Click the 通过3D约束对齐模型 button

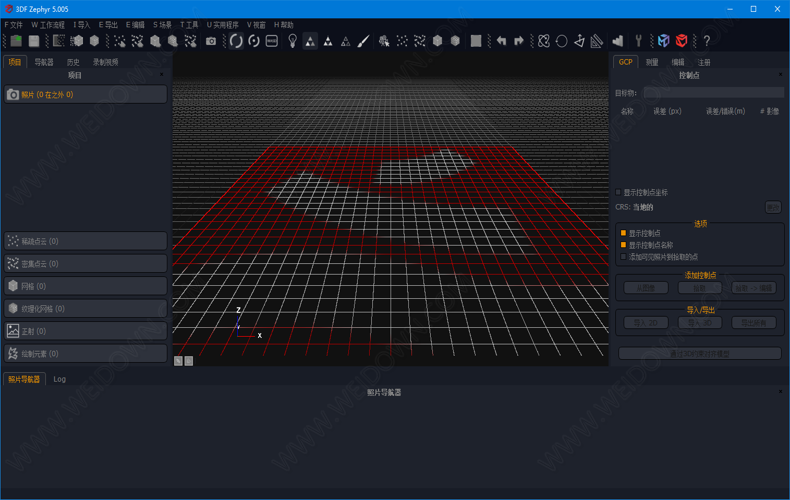tap(700, 354)
